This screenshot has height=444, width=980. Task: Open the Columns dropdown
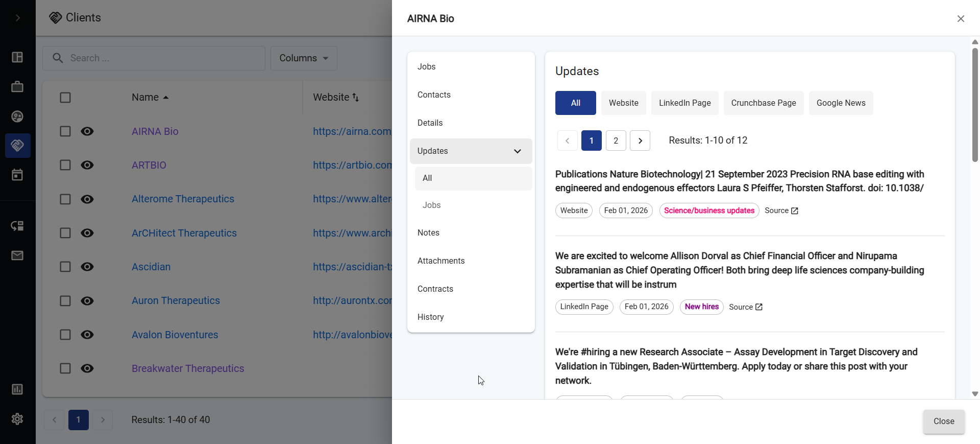point(304,58)
